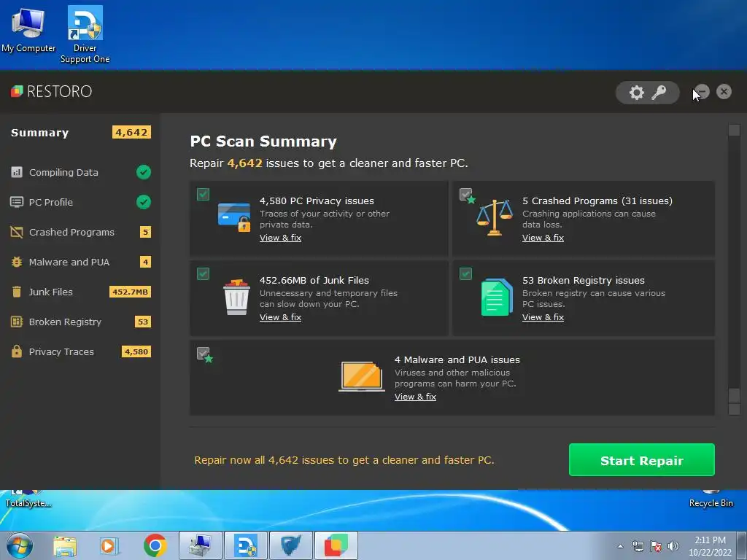Open PC Profile section
This screenshot has height=560, width=747.
tap(80, 203)
